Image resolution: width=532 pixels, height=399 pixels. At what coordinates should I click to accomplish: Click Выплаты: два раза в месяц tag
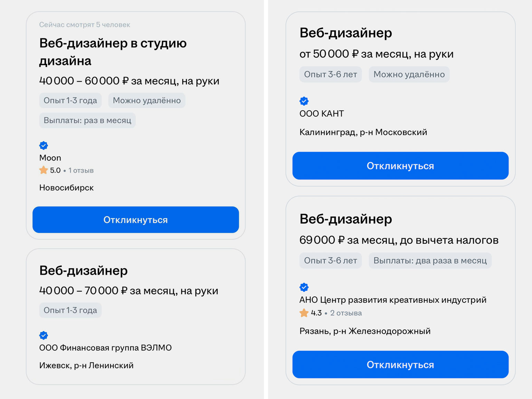tap(430, 260)
